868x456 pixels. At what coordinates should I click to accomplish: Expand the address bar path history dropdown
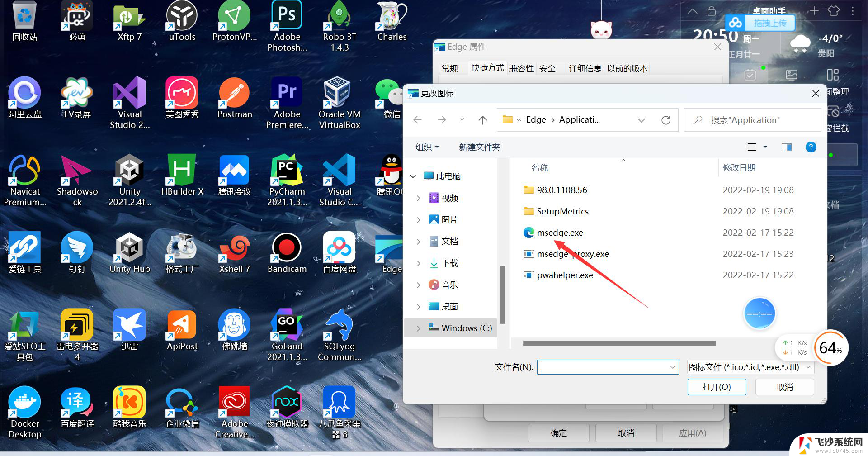[x=641, y=120]
